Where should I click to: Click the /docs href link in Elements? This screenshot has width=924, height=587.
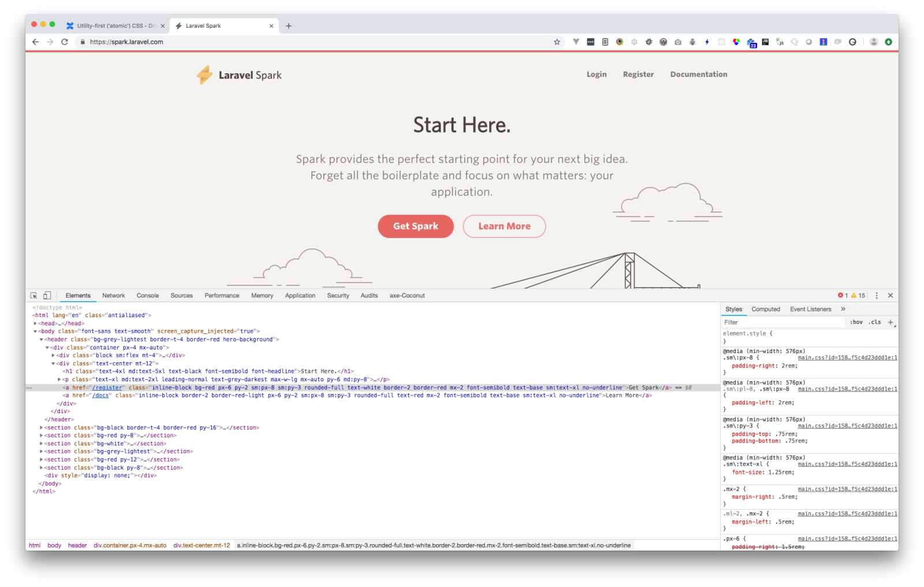point(100,396)
